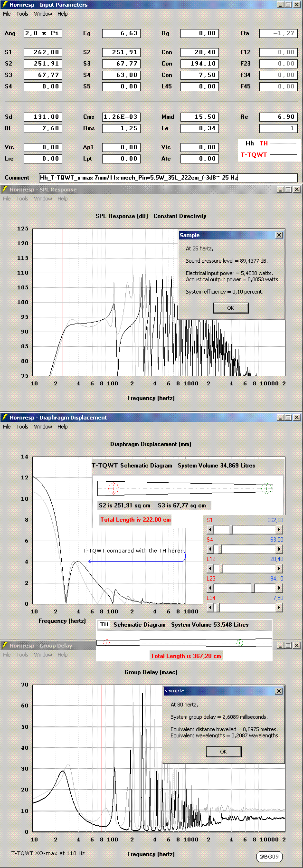Click the Con field showing 194,10

pyautogui.click(x=199, y=64)
